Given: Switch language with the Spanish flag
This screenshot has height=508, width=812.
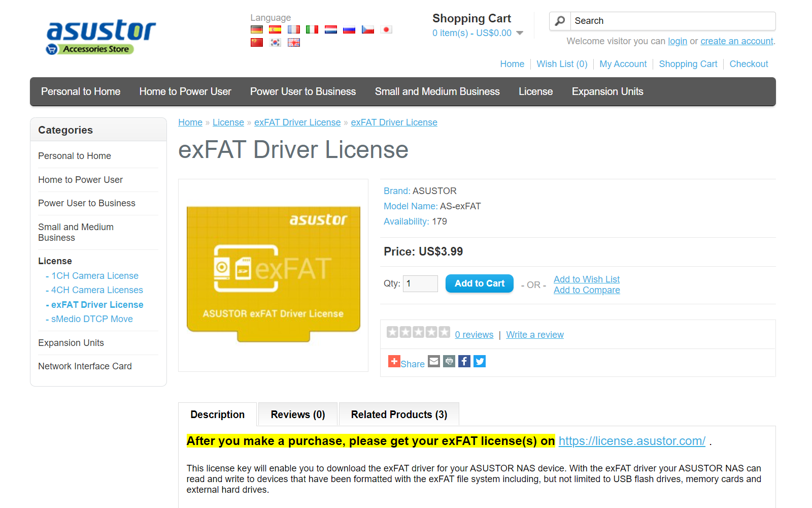Looking at the screenshot, I should point(275,29).
